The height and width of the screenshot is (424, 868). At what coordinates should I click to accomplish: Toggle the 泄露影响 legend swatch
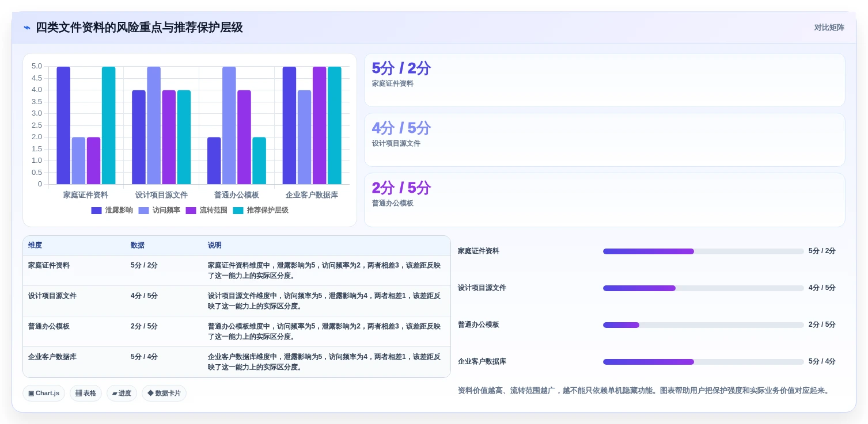pos(96,211)
